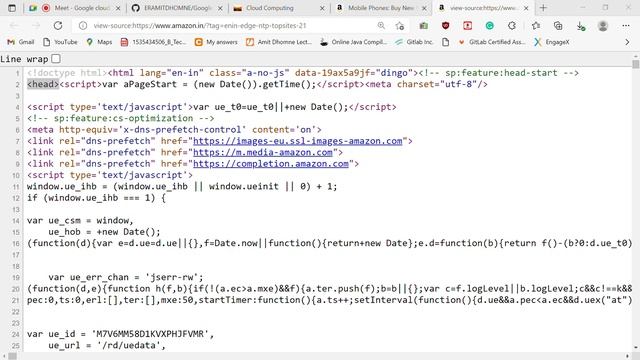Open the Gmail bookmark
The image size is (640, 360).
[x=20, y=42]
